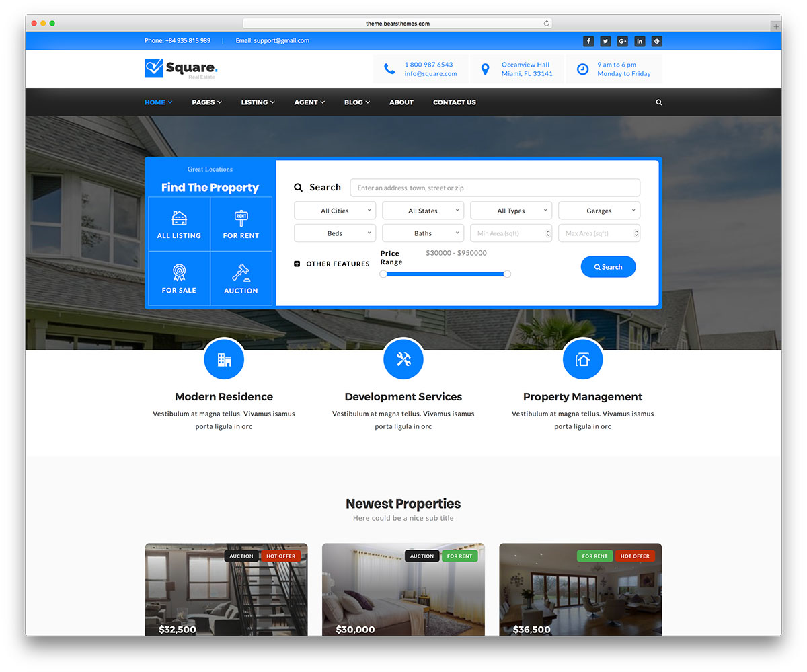
Task: Expand the Garages dropdown
Action: click(599, 211)
